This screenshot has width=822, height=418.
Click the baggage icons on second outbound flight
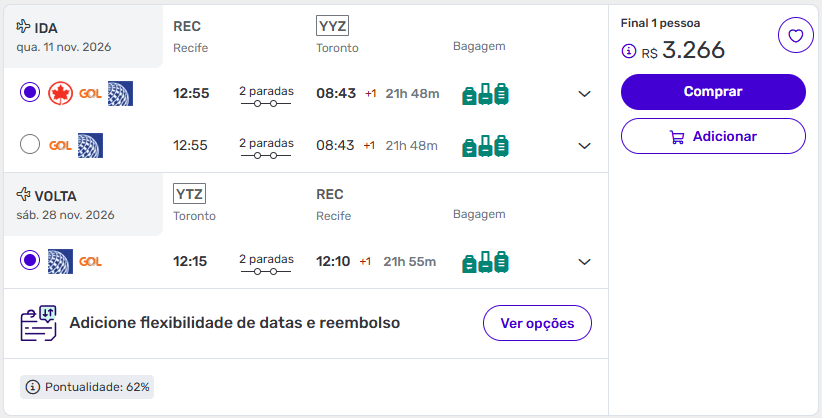[x=485, y=146]
